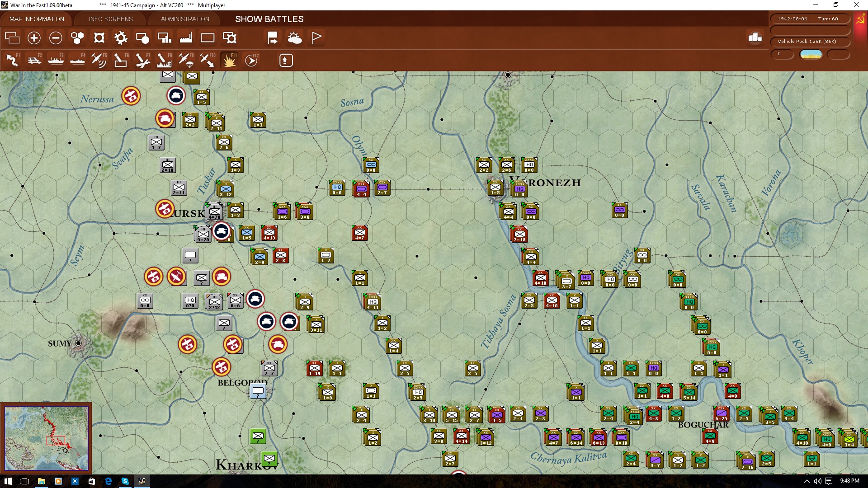The image size is (868, 488).
Task: Select the 5=15 infantry counter
Action: click(x=452, y=415)
